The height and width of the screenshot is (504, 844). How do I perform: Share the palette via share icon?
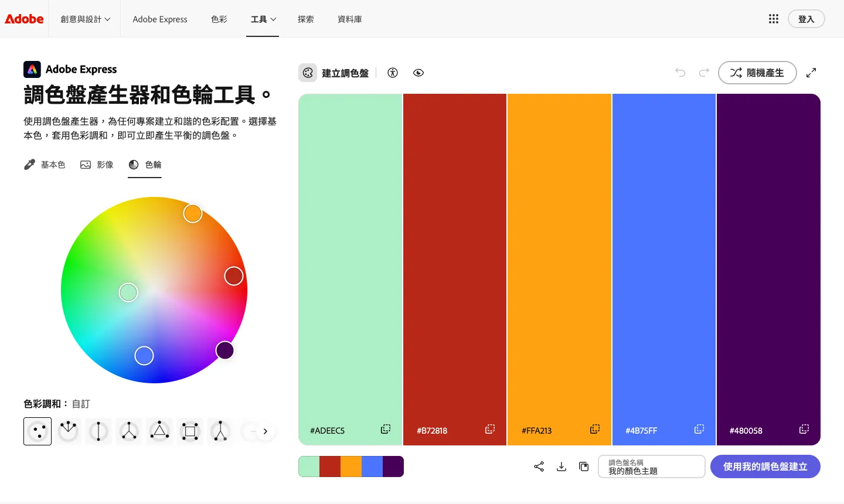click(x=539, y=466)
